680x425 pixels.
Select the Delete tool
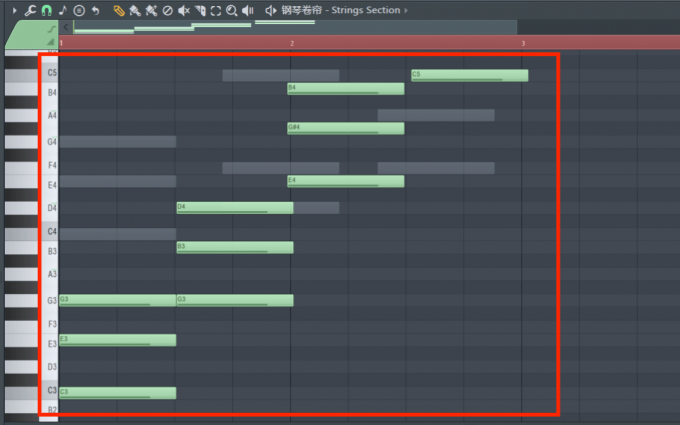(x=167, y=10)
